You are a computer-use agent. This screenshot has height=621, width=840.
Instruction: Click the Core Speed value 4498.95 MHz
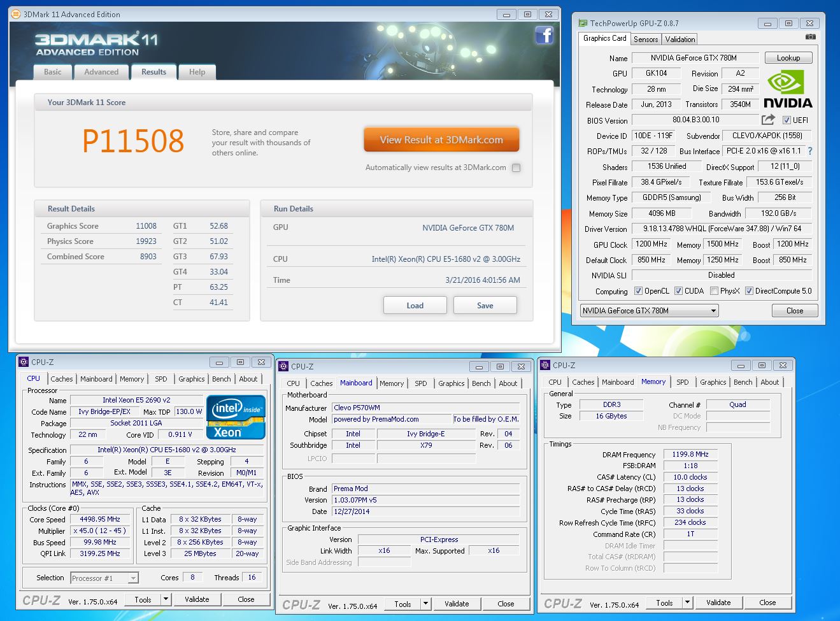101,520
